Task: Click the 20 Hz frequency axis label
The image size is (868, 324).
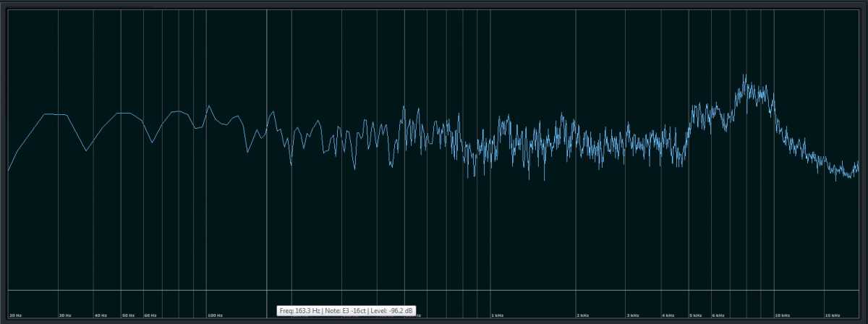Action: point(14,315)
